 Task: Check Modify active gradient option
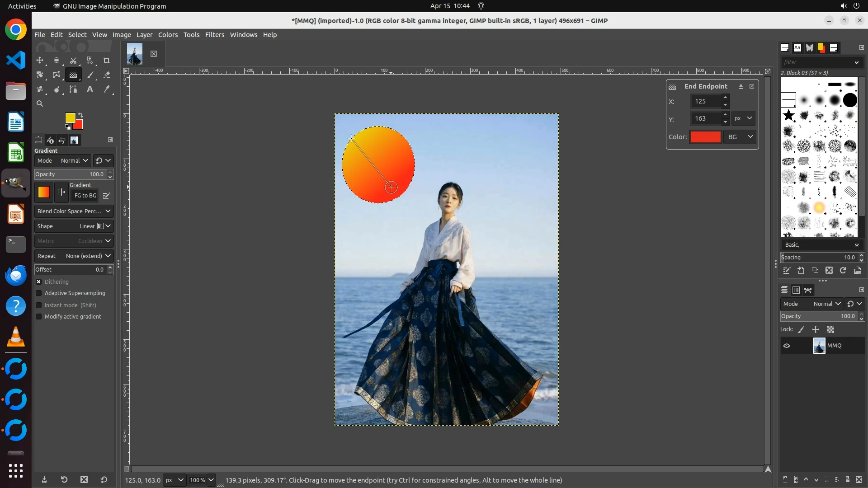pyautogui.click(x=39, y=317)
